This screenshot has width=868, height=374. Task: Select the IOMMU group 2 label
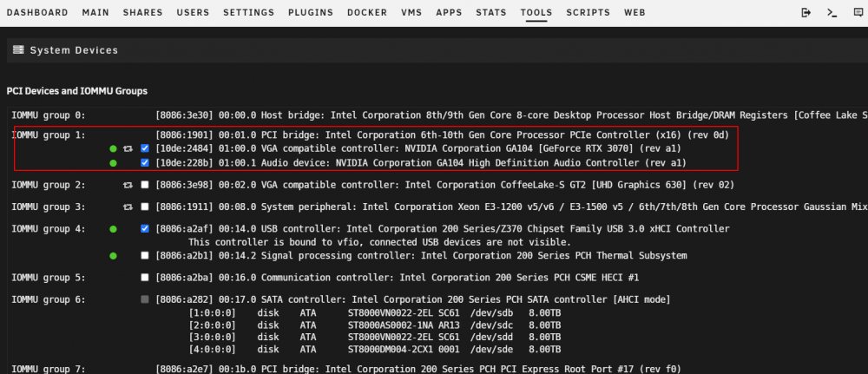(49, 185)
